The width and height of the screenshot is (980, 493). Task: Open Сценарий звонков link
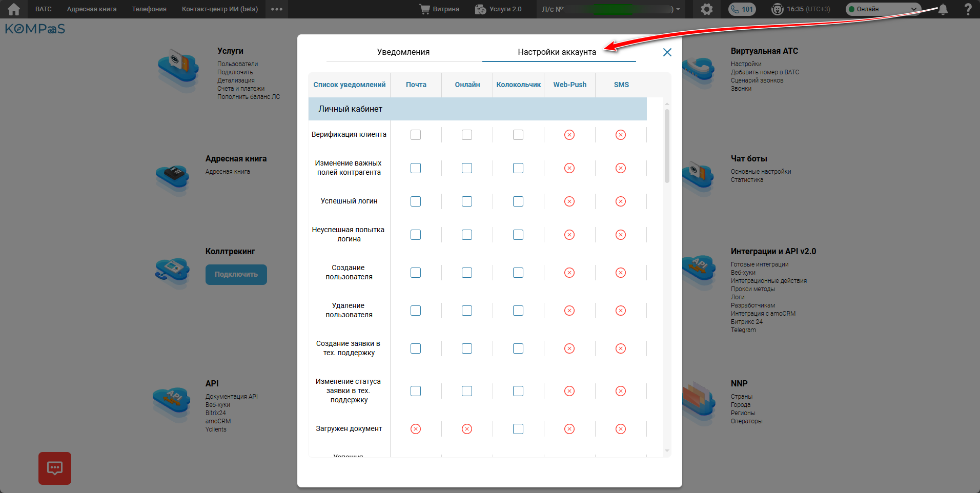click(x=757, y=80)
